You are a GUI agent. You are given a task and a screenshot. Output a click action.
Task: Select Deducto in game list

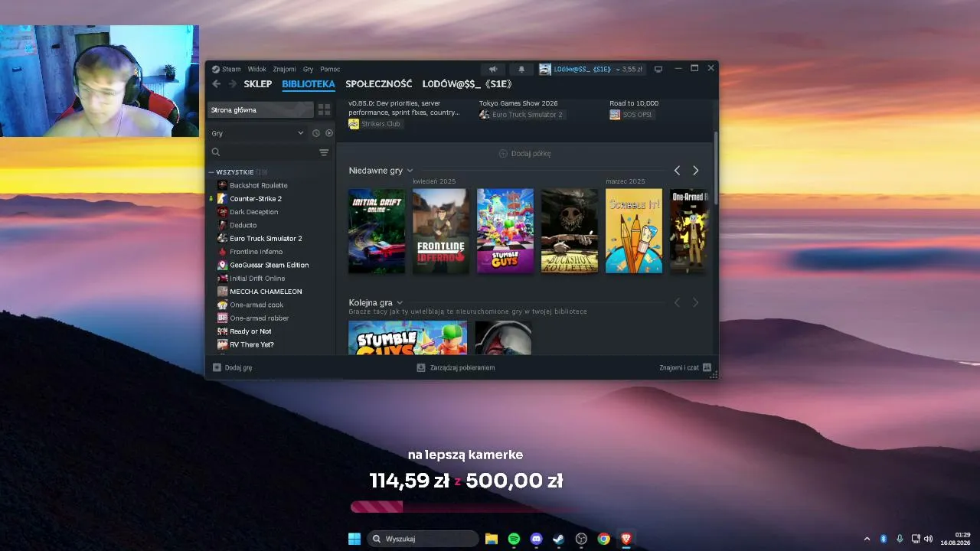coord(243,225)
